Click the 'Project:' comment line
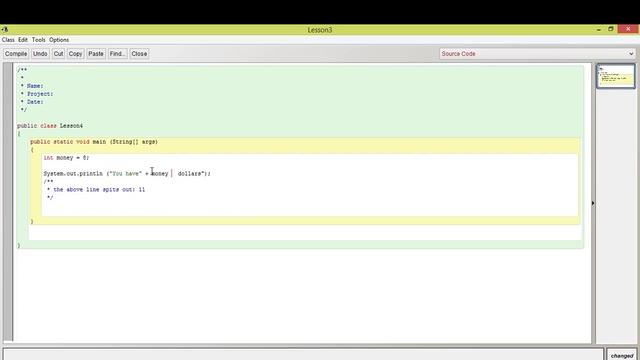 37,94
